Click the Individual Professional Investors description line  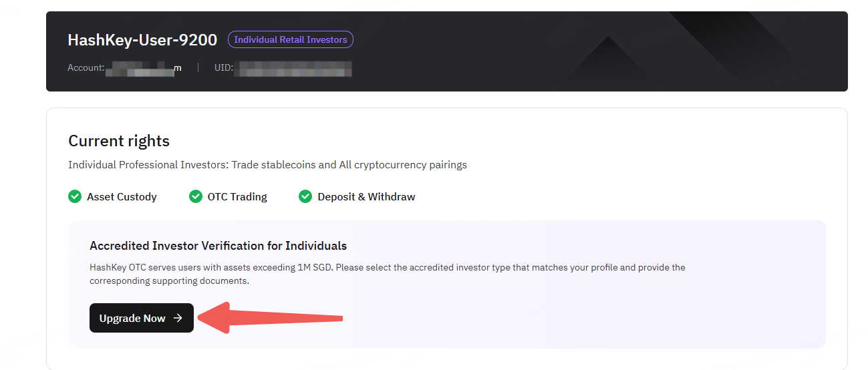pyautogui.click(x=267, y=164)
